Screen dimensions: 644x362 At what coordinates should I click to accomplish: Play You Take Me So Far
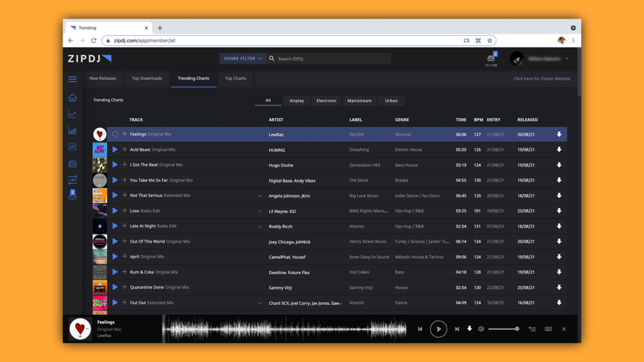tap(115, 180)
